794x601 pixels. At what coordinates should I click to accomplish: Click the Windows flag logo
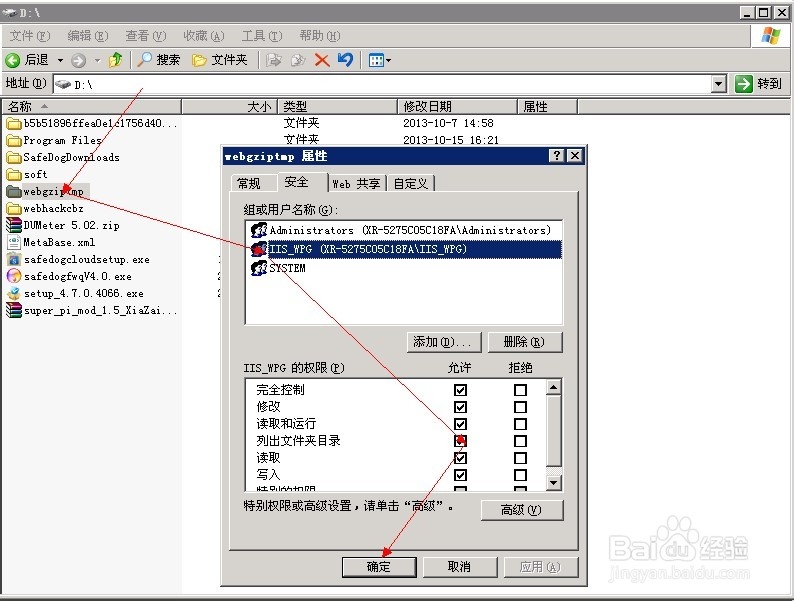tap(771, 35)
